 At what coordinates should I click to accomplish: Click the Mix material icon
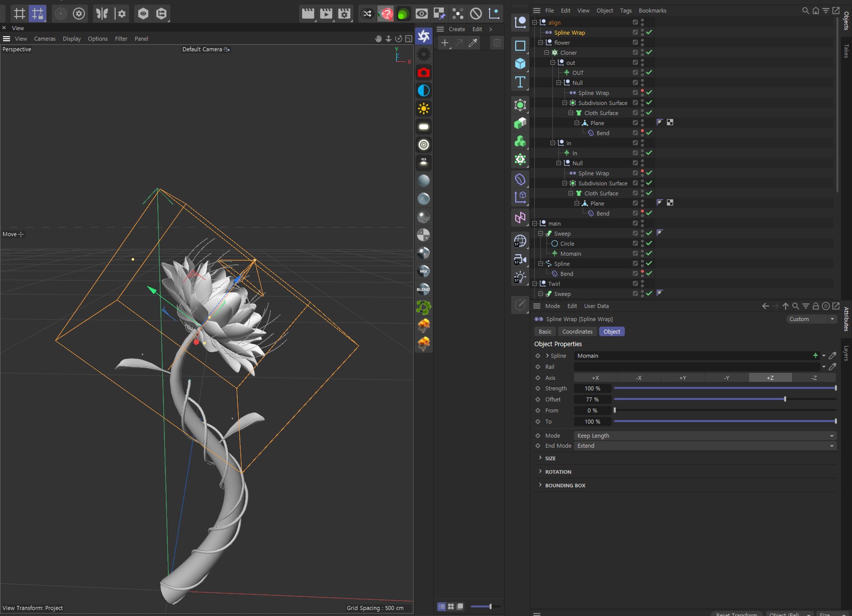pyautogui.click(x=424, y=271)
